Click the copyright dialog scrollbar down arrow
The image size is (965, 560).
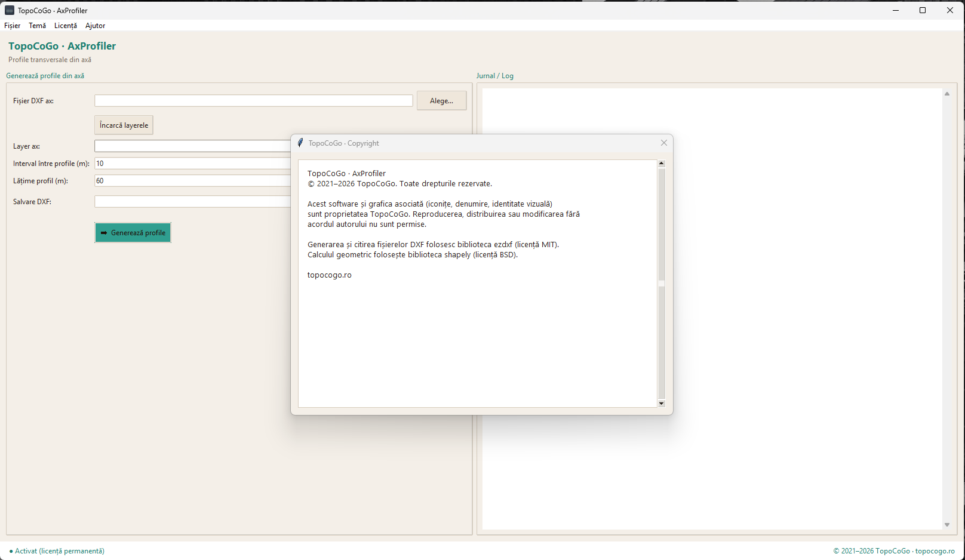661,404
